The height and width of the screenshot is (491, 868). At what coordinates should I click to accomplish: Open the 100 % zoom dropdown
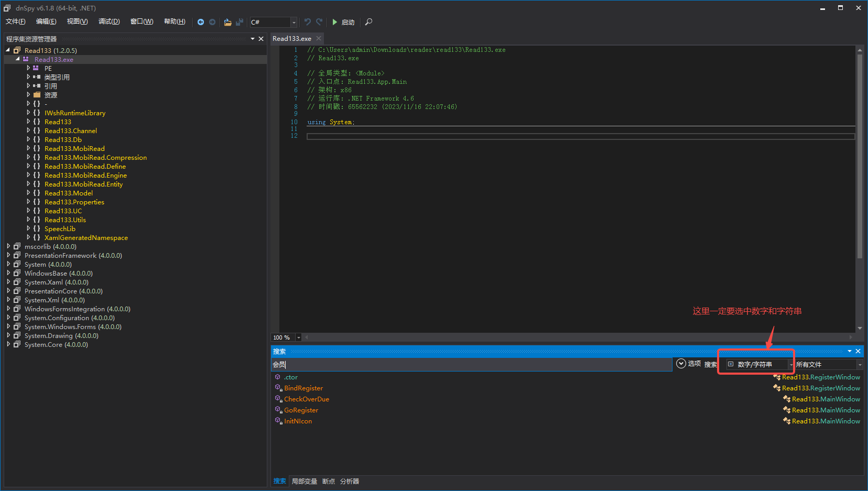click(x=298, y=337)
